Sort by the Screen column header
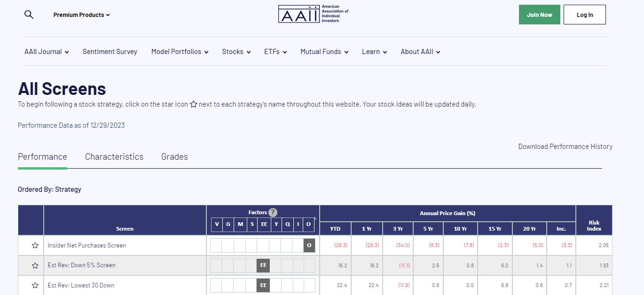This screenshot has height=295, width=644. coord(125,229)
